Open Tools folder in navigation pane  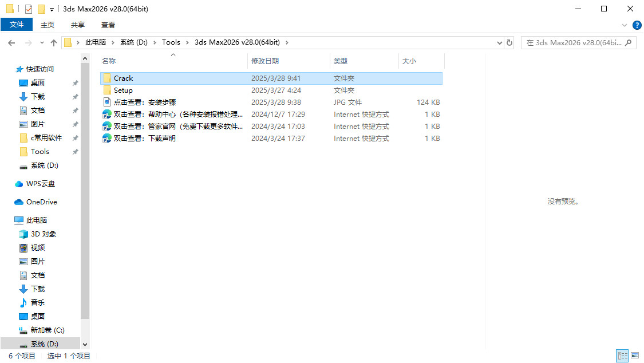coord(40,152)
